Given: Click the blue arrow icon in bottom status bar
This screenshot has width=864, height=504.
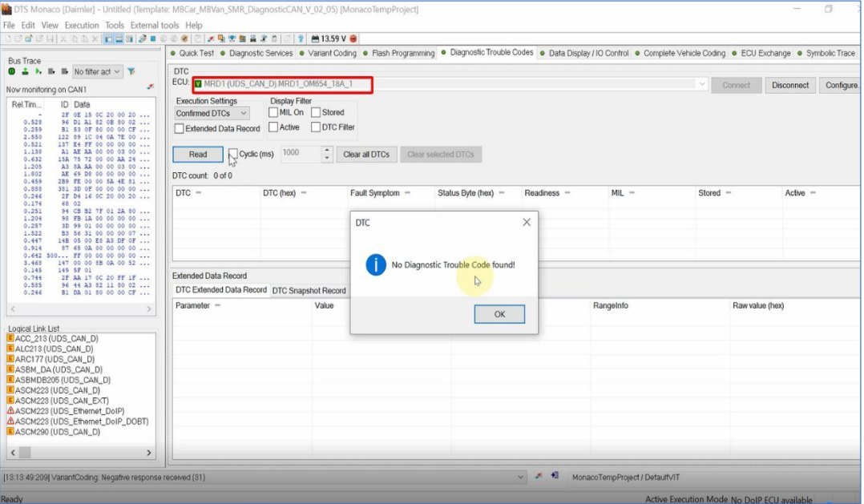Looking at the screenshot, I should [x=555, y=476].
